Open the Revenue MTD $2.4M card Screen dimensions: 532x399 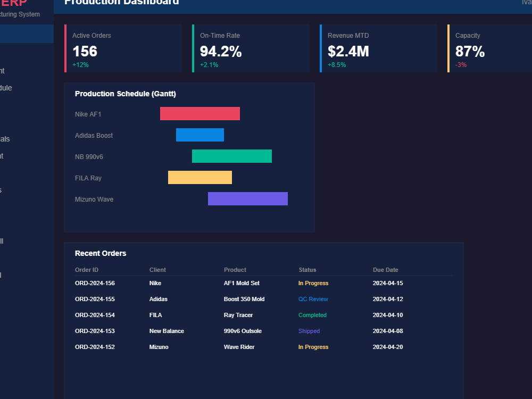click(378, 48)
